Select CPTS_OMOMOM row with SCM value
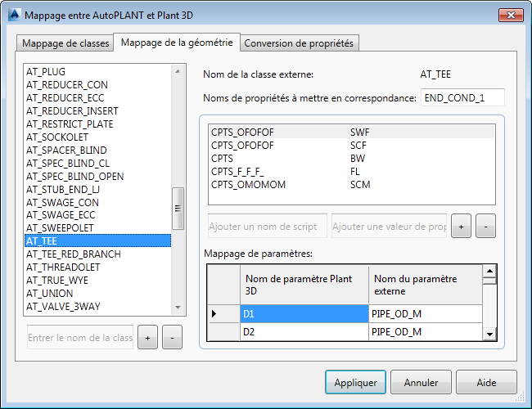The height and width of the screenshot is (409, 532). tap(351, 185)
